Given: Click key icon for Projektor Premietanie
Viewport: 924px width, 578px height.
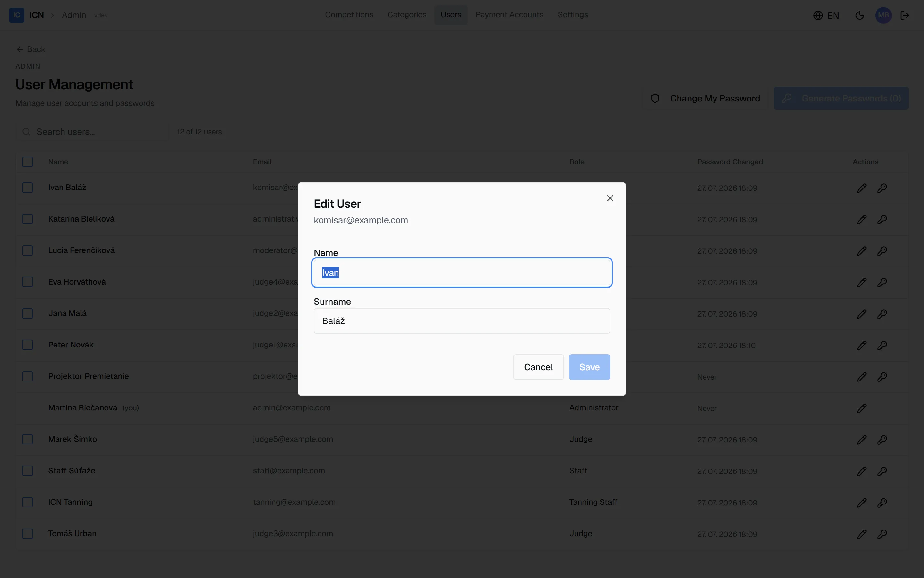Looking at the screenshot, I should (x=882, y=377).
